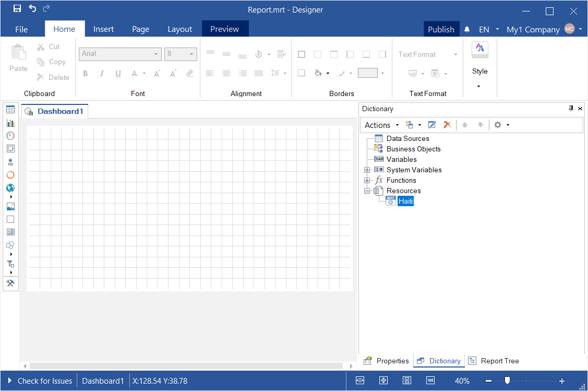This screenshot has width=588, height=391.
Task: Select the Image element tool
Action: click(10, 207)
